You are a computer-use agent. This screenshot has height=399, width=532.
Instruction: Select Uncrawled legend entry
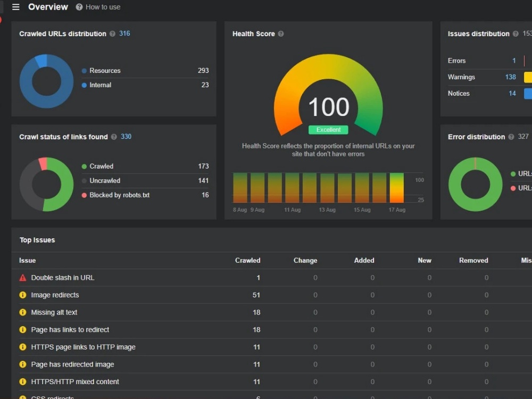point(101,180)
